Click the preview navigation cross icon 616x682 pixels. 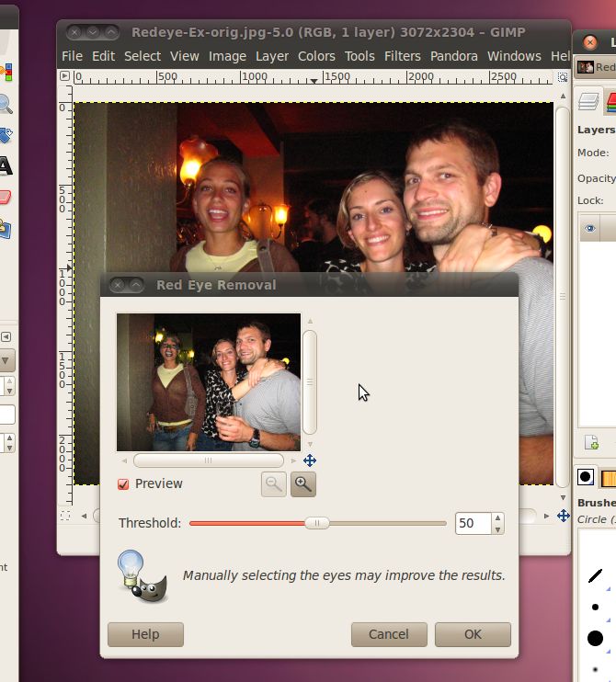click(310, 460)
